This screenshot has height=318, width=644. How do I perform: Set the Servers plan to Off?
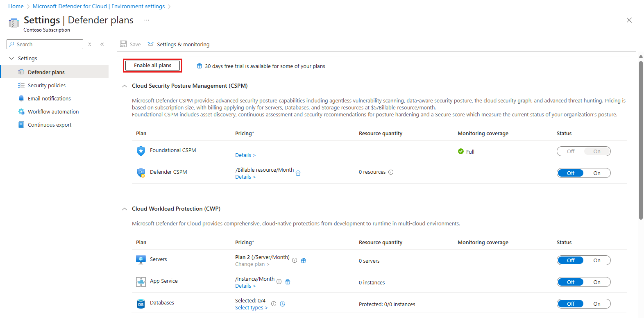571,260
